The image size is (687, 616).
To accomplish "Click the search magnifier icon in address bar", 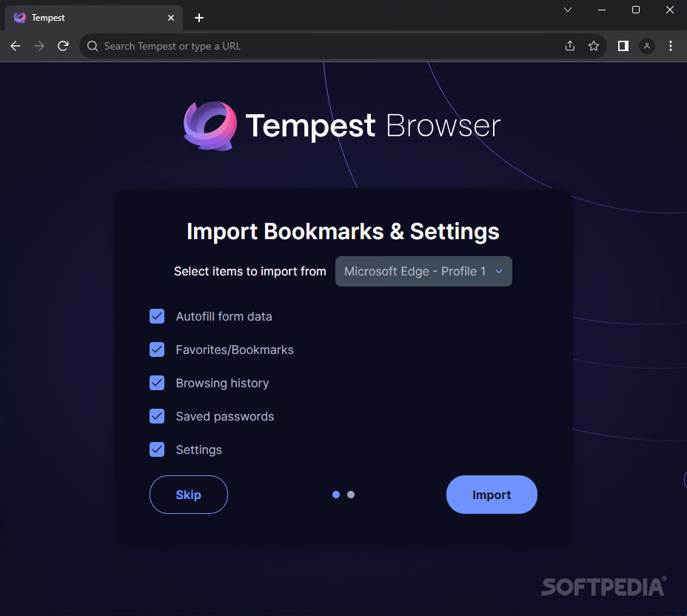I will coord(93,46).
